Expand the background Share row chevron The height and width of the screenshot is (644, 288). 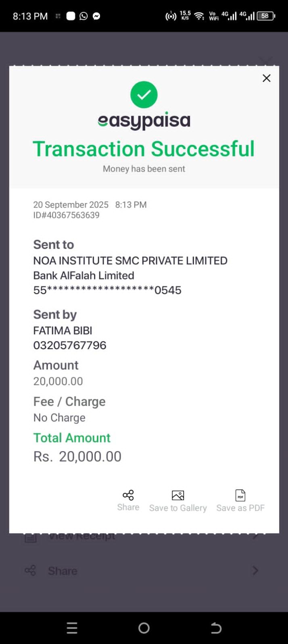(x=255, y=570)
